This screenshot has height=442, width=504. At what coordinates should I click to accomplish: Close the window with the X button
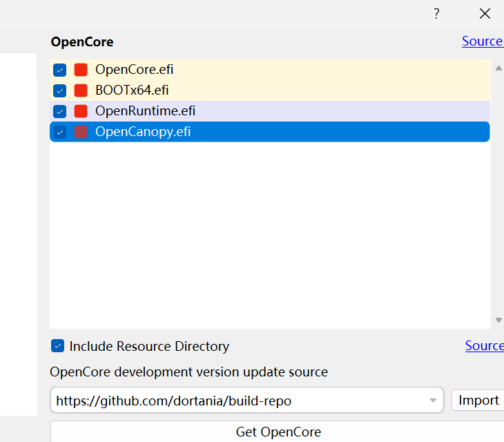pos(485,14)
